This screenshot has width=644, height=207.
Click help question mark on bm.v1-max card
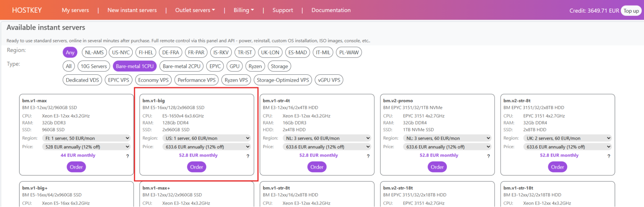128,156
